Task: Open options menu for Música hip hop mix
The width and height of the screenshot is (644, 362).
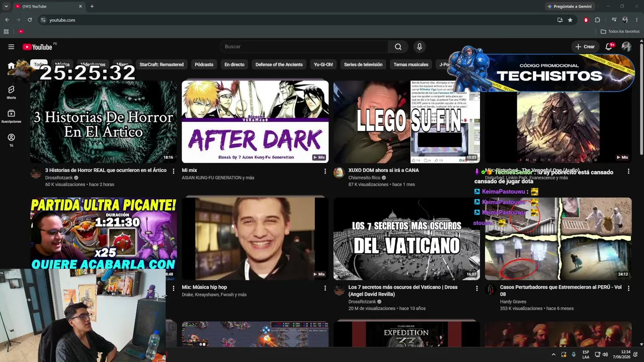Action: (x=325, y=288)
